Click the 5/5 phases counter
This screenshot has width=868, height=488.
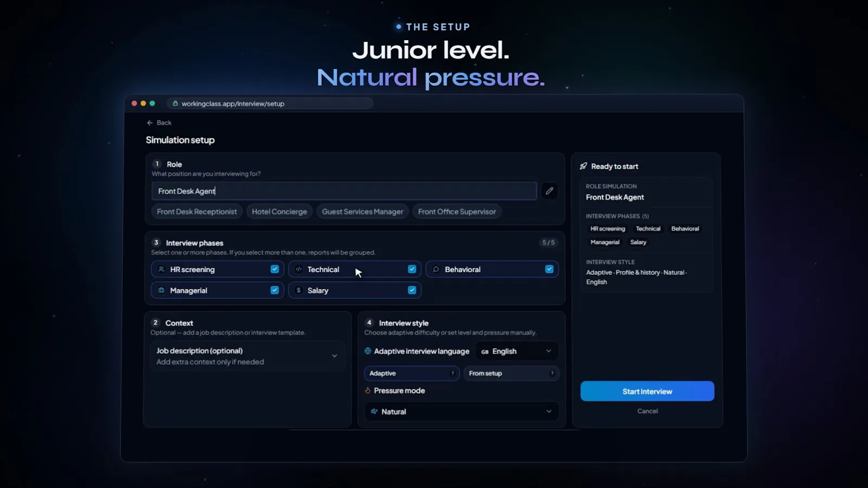click(548, 242)
